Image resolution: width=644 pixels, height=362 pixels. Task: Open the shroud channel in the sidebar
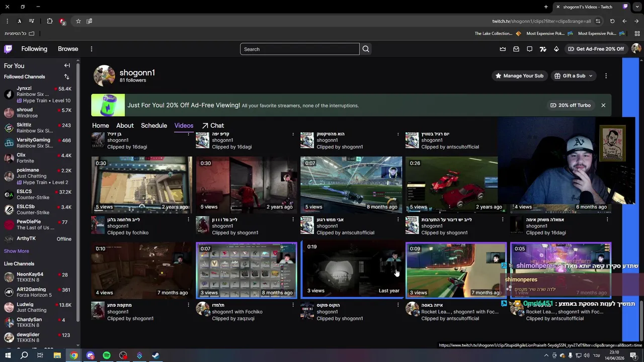38,113
